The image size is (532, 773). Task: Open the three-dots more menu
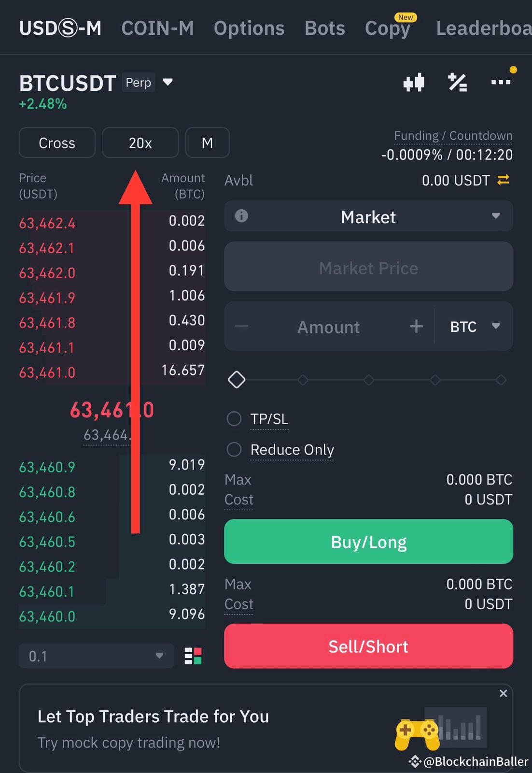(501, 82)
